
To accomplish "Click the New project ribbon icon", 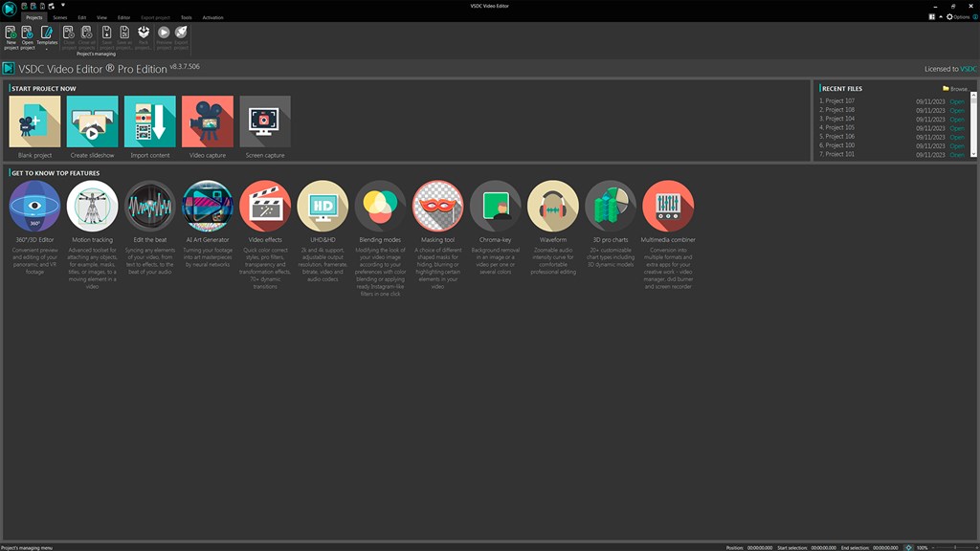I will coord(11,37).
